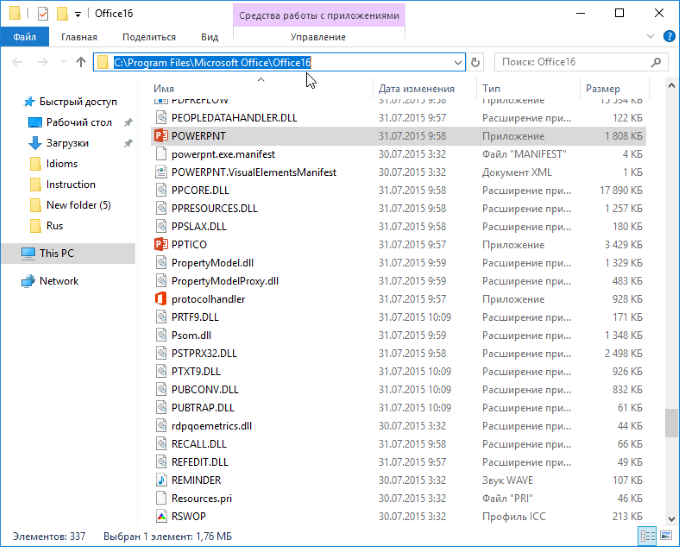The width and height of the screenshot is (680, 547).
Task: Click the scrollbar up arrow
Action: [x=671, y=86]
